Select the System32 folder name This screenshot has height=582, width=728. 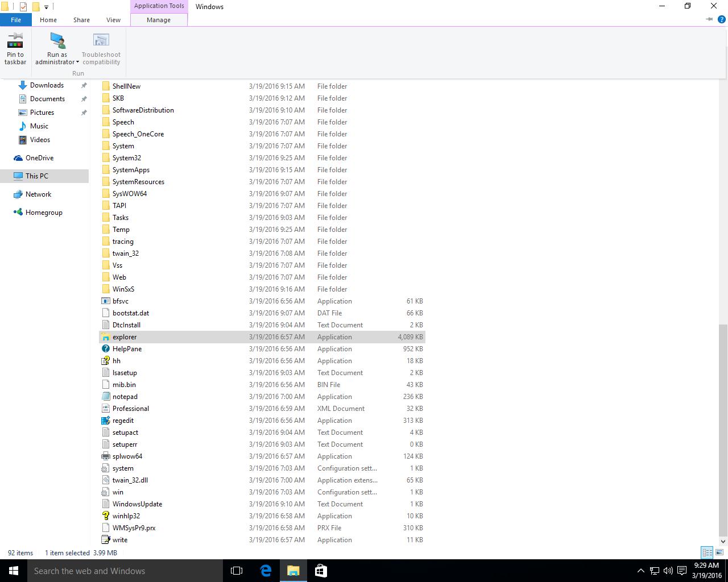127,158
